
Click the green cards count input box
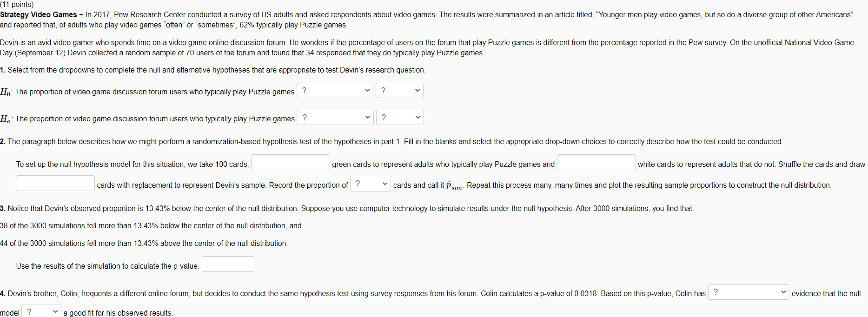pos(291,162)
